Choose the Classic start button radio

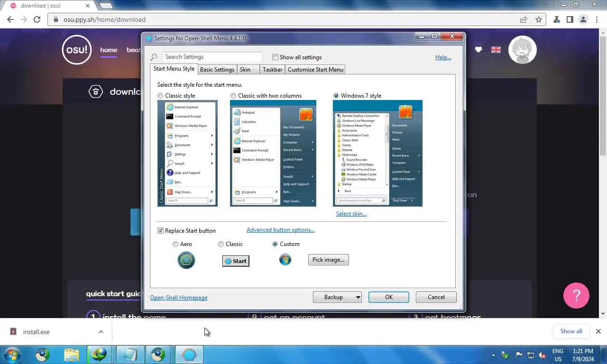(221, 244)
